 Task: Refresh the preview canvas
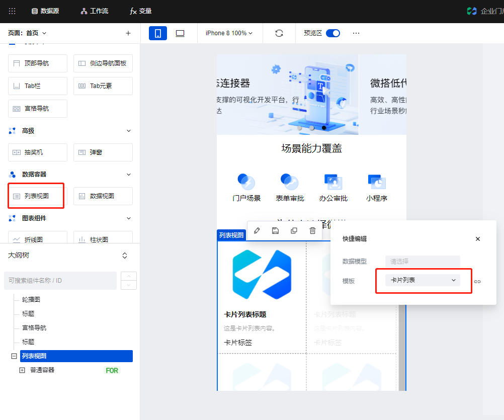coord(279,33)
